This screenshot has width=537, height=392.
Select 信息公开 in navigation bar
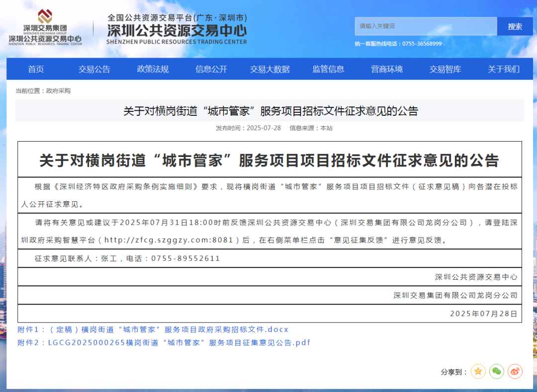click(x=211, y=69)
